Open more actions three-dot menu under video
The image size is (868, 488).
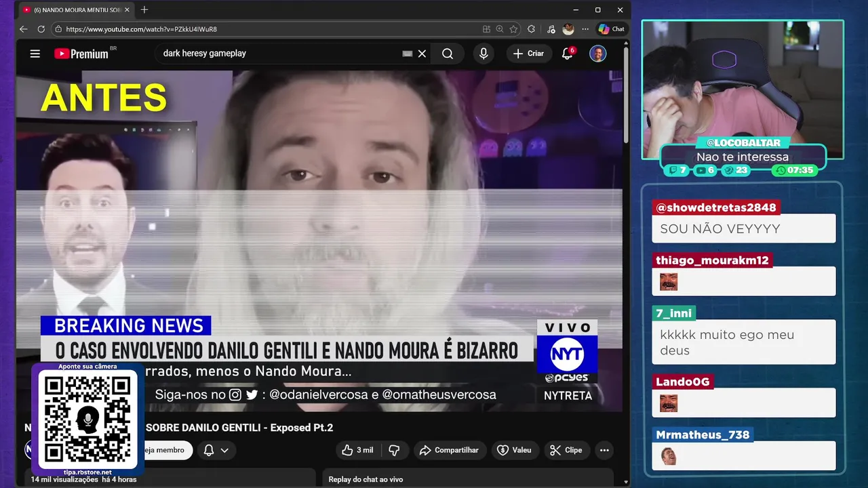pos(604,450)
